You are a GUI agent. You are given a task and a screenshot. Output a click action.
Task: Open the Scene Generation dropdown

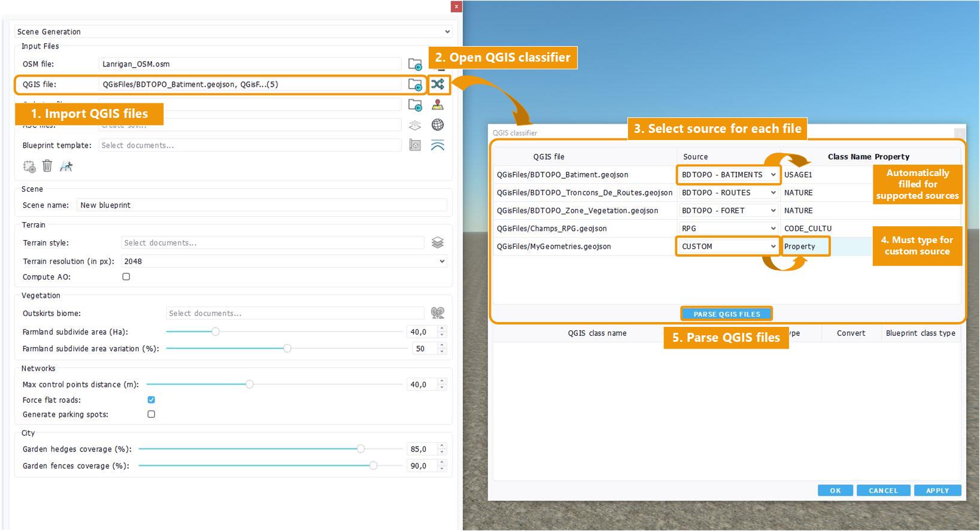tap(233, 32)
